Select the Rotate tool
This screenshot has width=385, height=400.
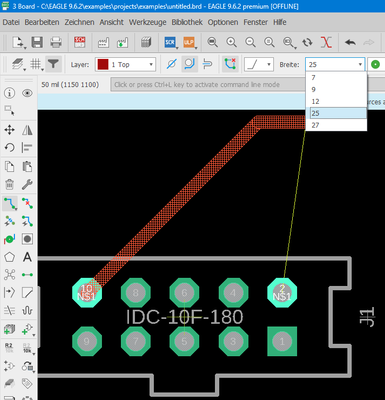[x=9, y=147]
